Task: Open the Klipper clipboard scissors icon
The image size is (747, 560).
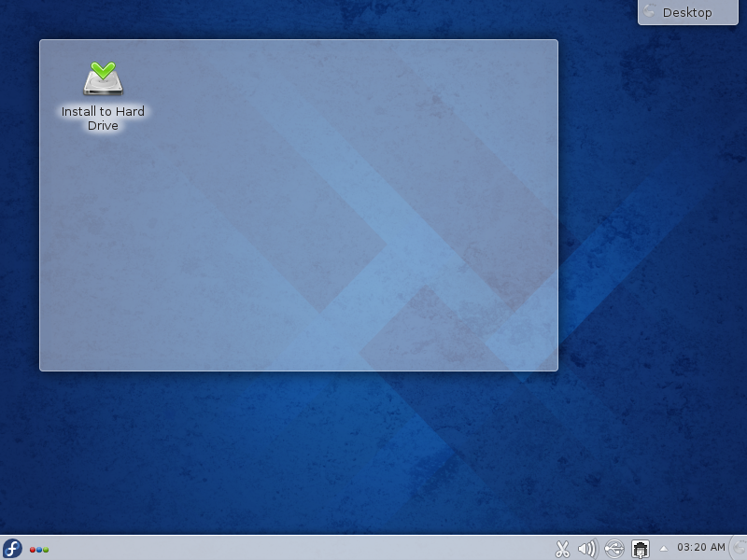Action: tap(562, 549)
